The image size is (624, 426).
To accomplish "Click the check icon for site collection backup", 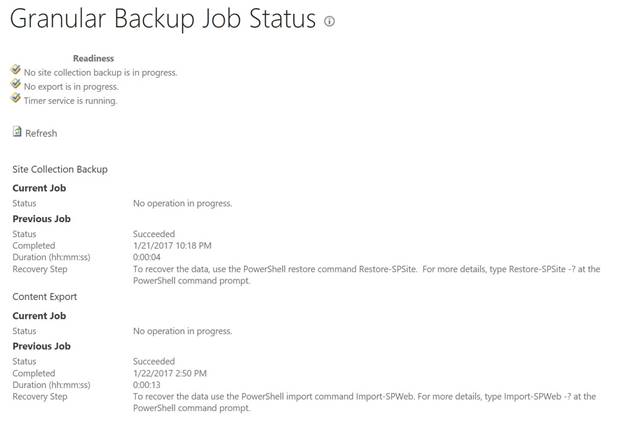I will [16, 70].
